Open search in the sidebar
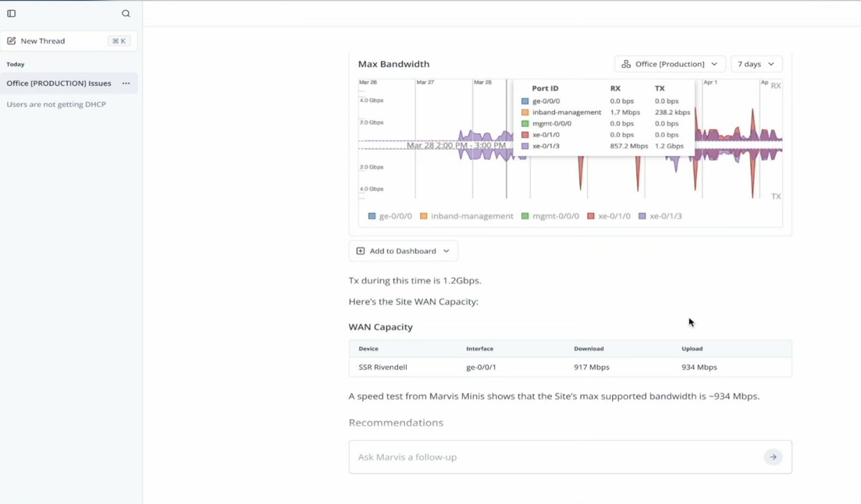 coord(126,13)
